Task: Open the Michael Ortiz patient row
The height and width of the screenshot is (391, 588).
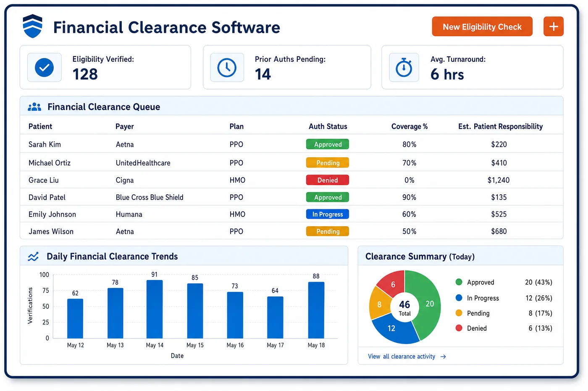Action: point(291,162)
